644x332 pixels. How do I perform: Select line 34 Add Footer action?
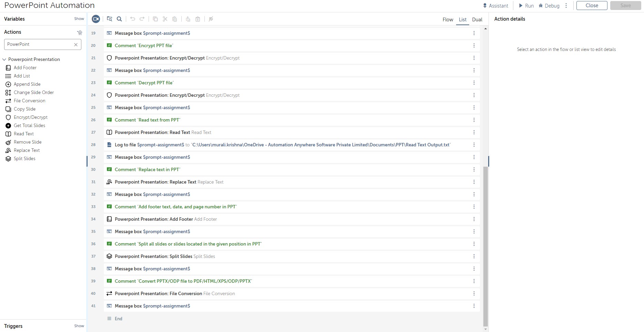click(x=292, y=219)
